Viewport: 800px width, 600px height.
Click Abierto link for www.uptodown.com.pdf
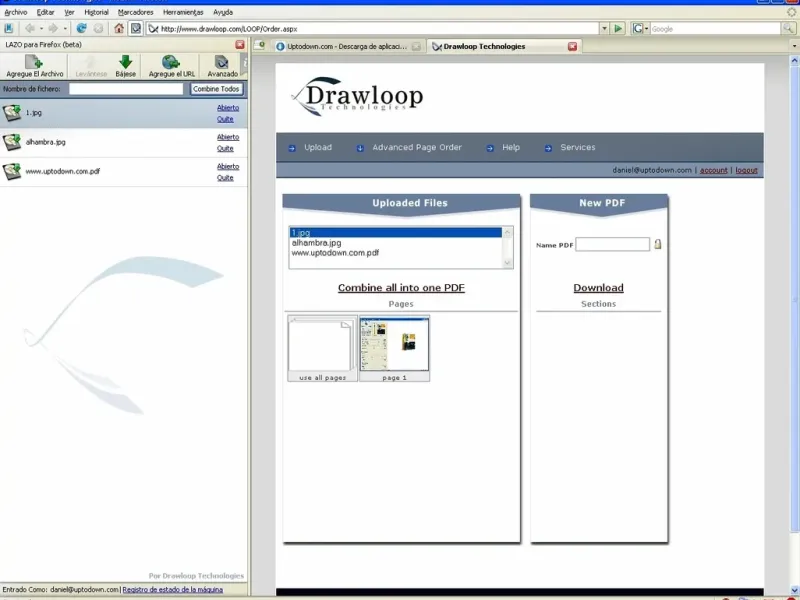pyautogui.click(x=228, y=166)
